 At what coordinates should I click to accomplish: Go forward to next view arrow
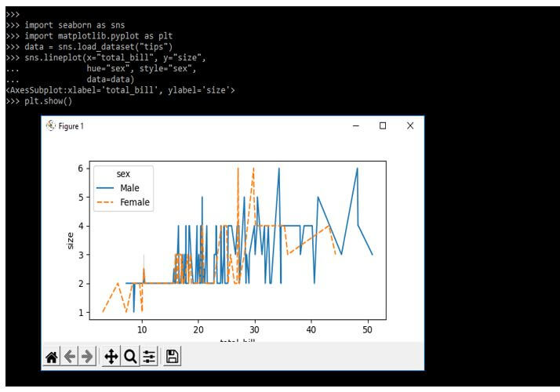[87, 356]
